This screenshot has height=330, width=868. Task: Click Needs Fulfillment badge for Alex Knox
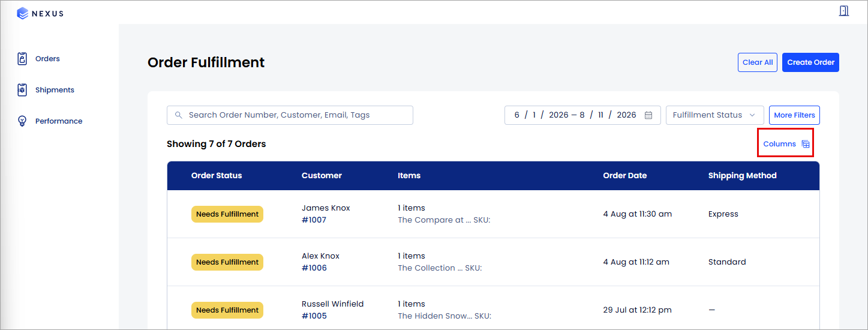227,262
